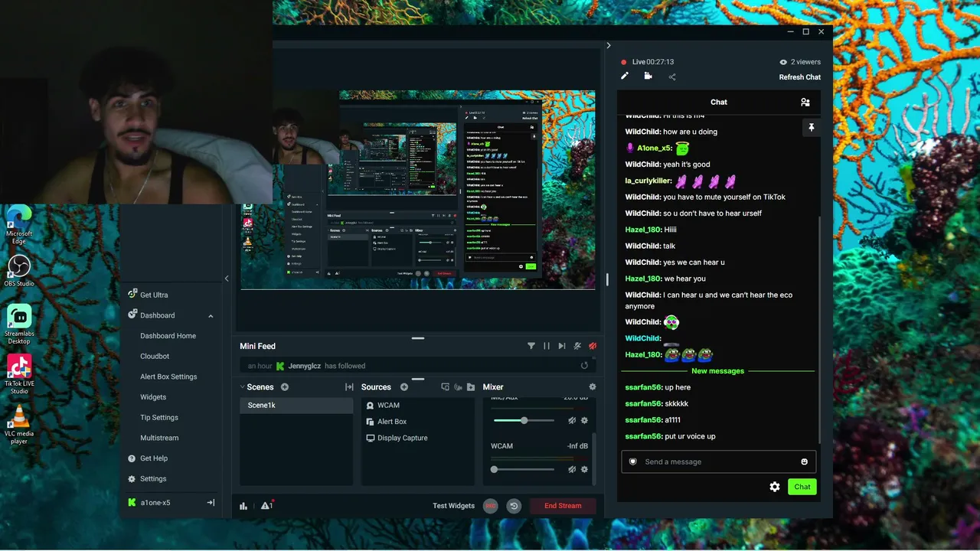The height and width of the screenshot is (551, 980).
Task: Click the Send a message field
Action: pos(719,461)
